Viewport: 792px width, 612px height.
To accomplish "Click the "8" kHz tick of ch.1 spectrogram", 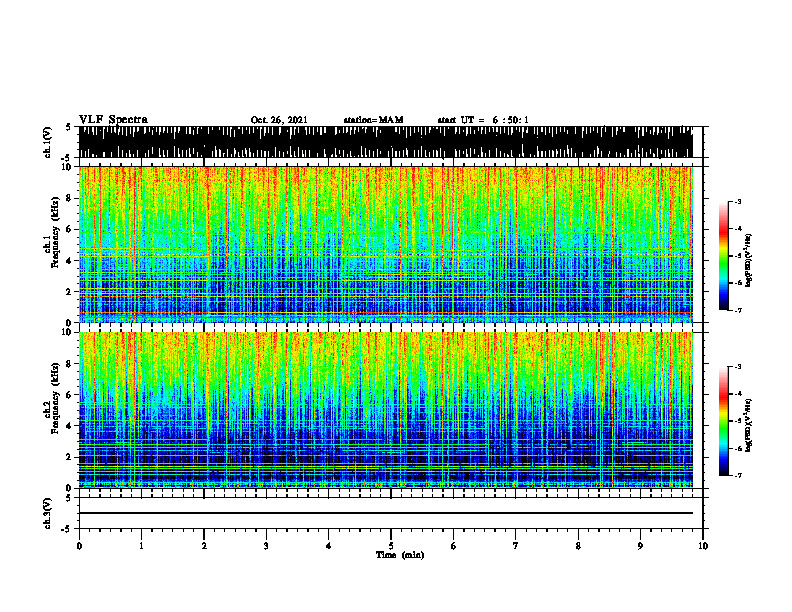I will coord(70,198).
